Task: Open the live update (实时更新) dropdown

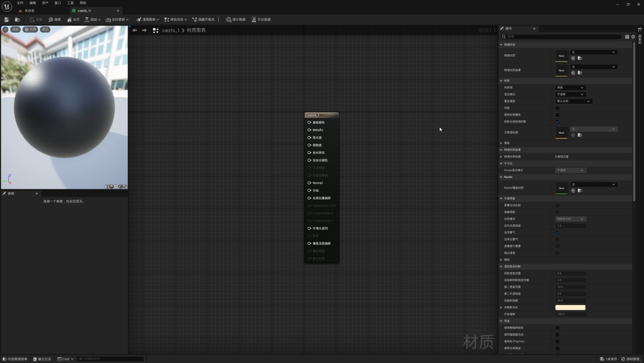Action: point(117,19)
